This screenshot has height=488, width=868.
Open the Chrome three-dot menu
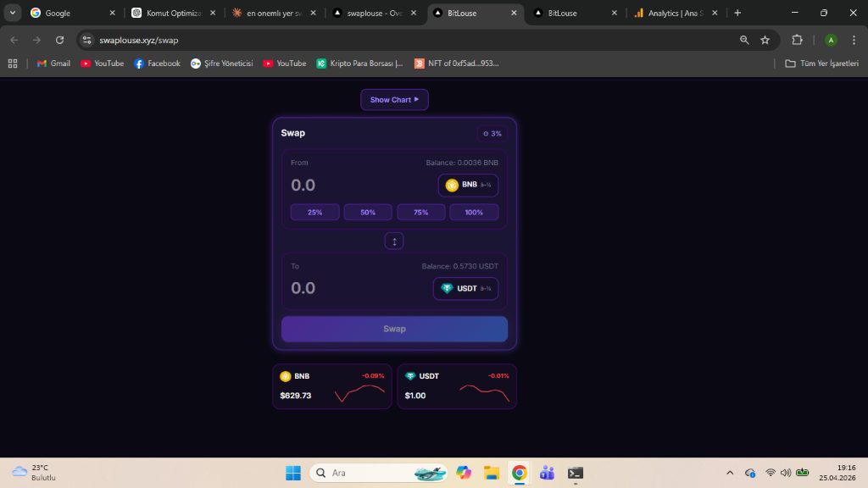(x=854, y=40)
